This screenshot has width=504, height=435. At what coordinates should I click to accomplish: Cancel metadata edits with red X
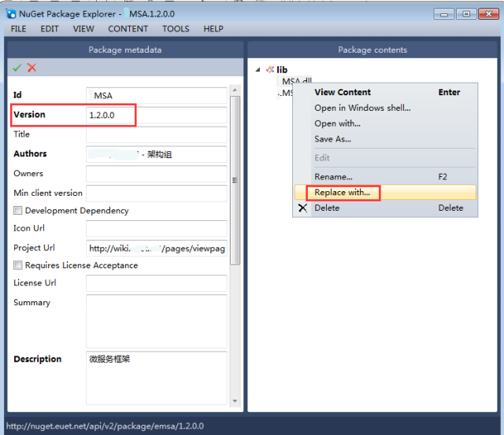31,68
